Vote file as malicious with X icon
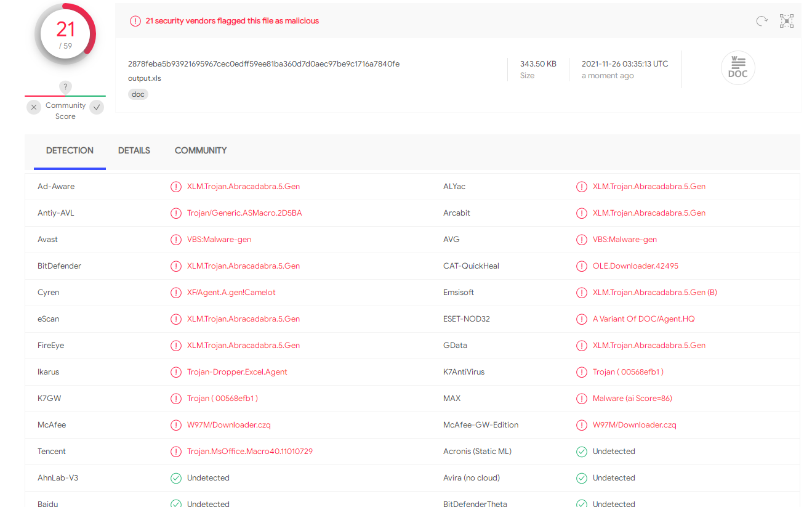Viewport: 812px width, 507px height. pos(34,107)
